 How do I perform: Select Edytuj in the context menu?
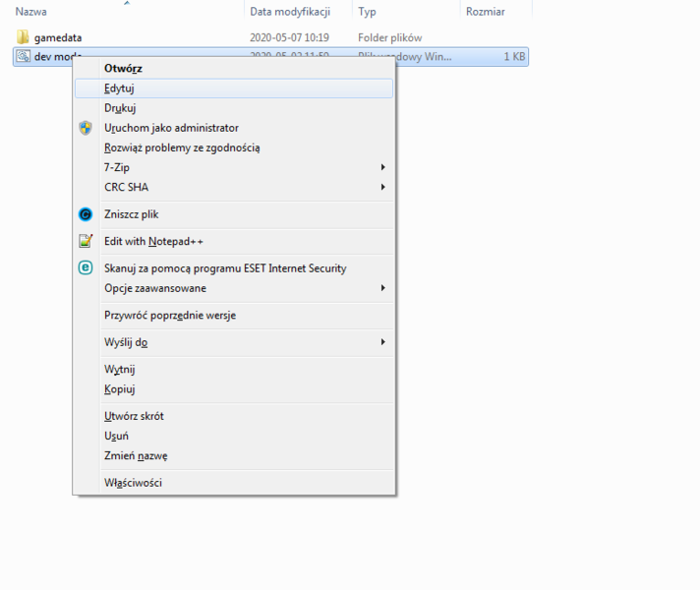pos(119,88)
